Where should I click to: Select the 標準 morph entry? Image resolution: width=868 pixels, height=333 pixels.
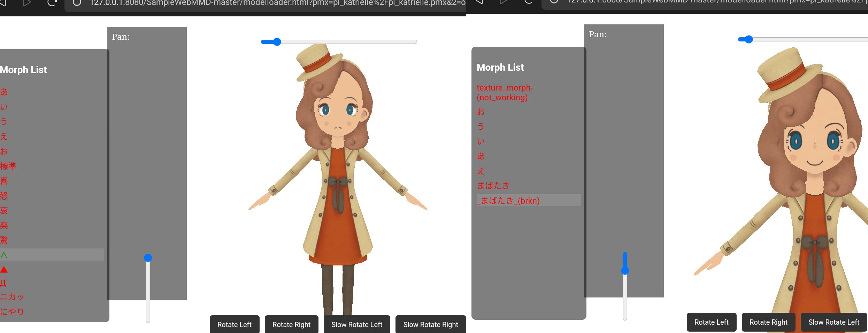click(8, 166)
